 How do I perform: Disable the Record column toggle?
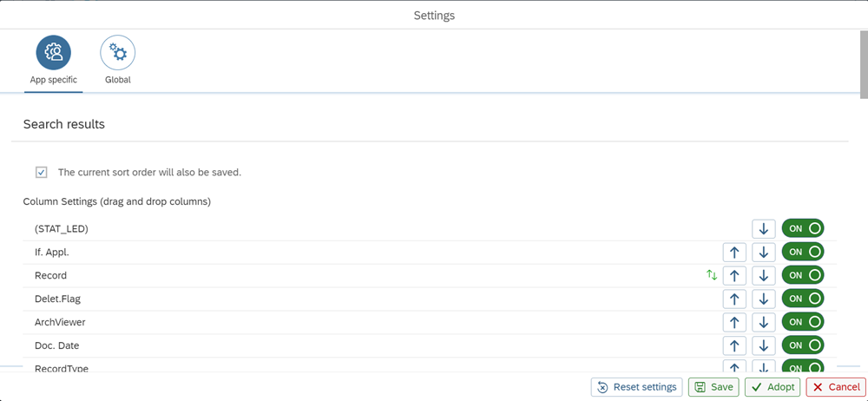[x=803, y=275]
